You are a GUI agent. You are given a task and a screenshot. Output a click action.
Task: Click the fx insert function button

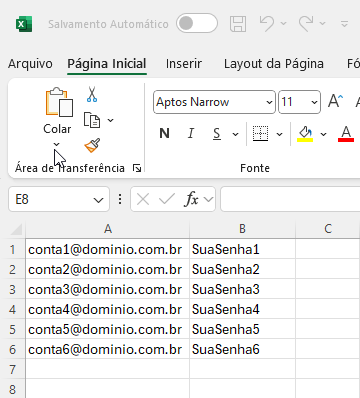click(x=191, y=200)
